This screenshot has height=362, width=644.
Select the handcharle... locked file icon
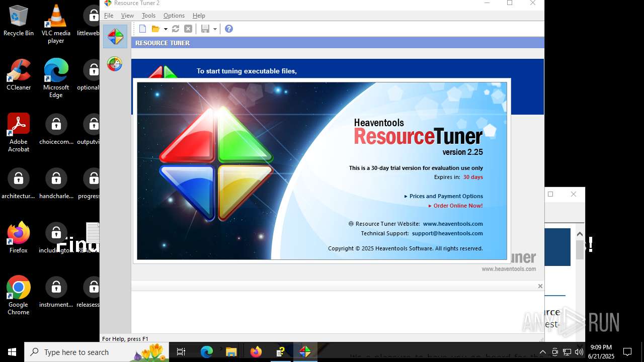[x=56, y=184]
